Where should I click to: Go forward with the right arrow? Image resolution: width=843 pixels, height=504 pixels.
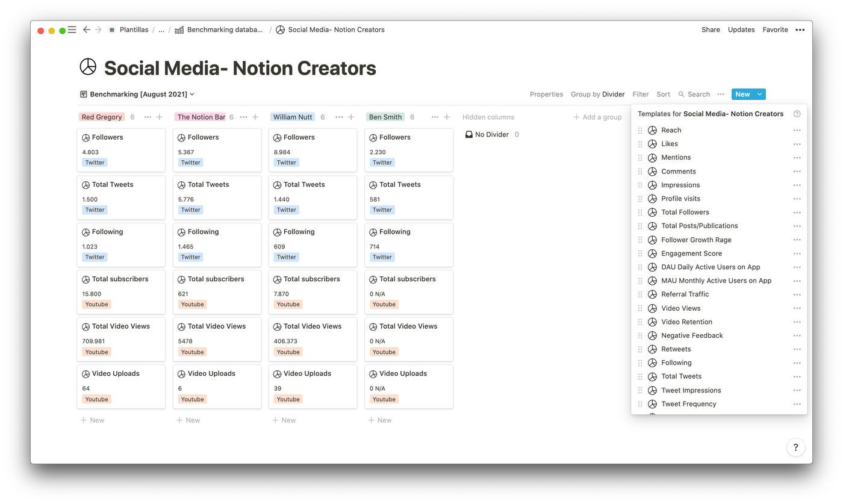pos(98,30)
